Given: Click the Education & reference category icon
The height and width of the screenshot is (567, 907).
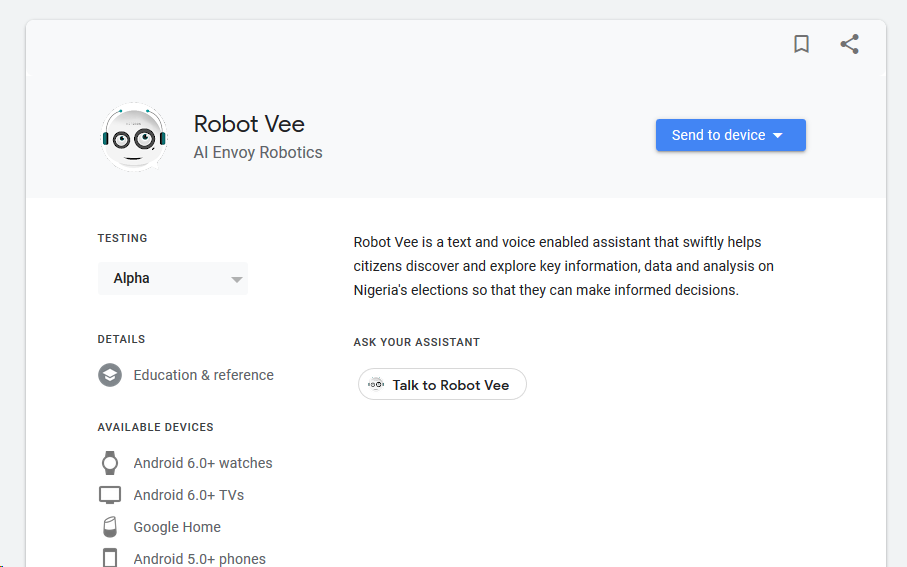Looking at the screenshot, I should 110,375.
